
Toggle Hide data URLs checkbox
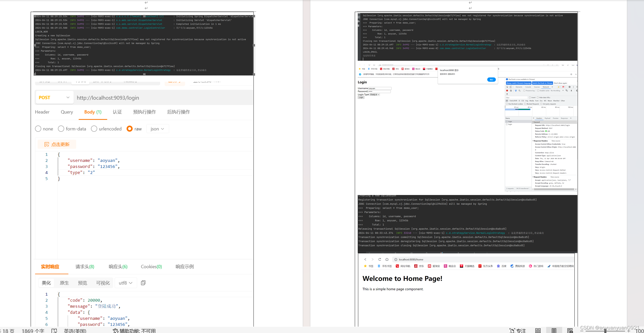[x=538, y=98]
